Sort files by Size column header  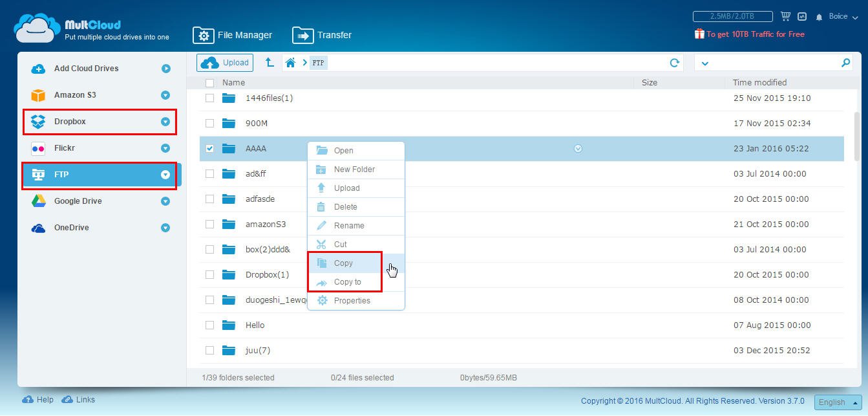[x=650, y=83]
